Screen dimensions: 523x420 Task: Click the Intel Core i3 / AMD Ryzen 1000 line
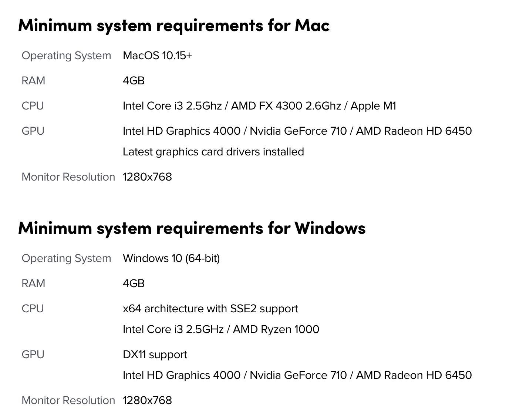tap(221, 330)
